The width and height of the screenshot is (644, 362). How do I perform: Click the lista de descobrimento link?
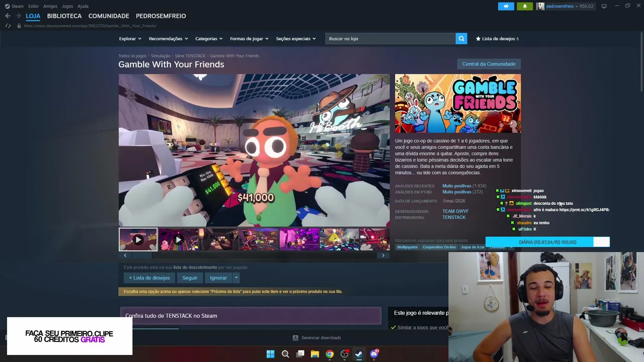coord(195,267)
